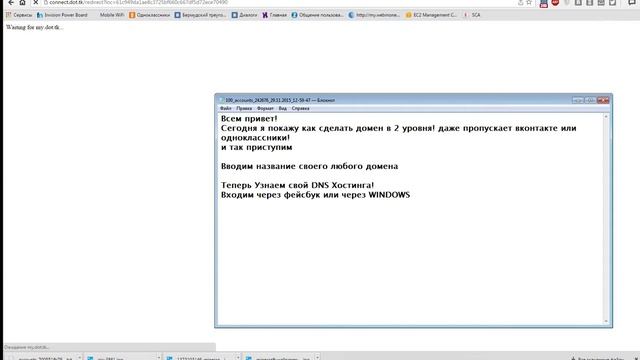This screenshot has width=640, height=360.
Task: Open the Вид menu in Notepad
Action: tap(282, 109)
